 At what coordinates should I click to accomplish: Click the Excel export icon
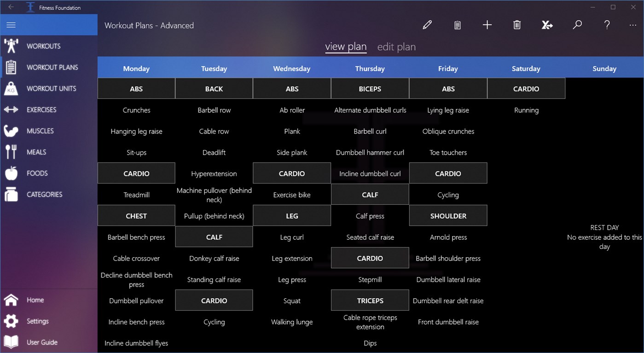point(547,25)
